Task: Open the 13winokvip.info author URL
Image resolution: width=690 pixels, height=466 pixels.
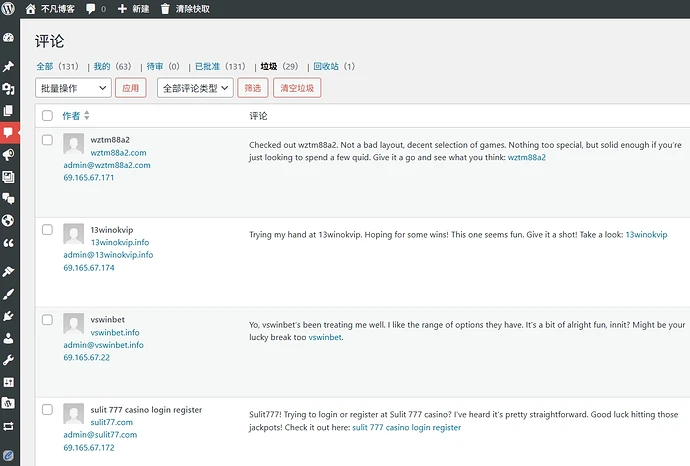Action: click(120, 242)
